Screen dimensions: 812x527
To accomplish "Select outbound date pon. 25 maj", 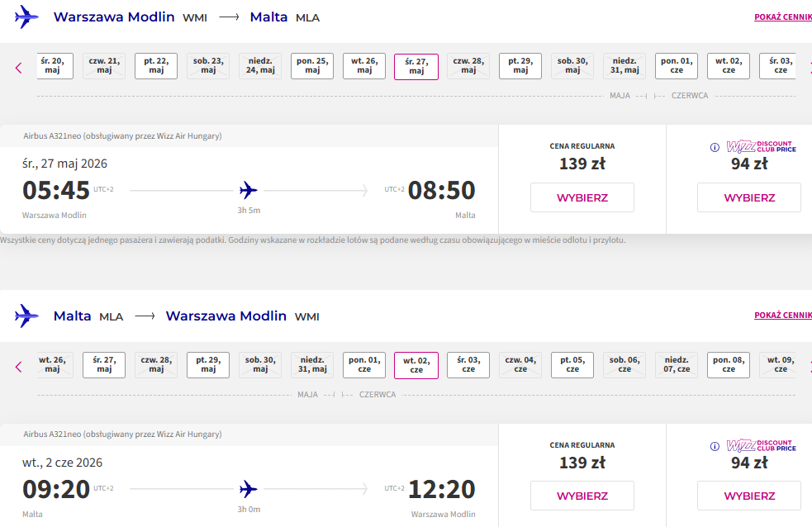I will [x=312, y=66].
